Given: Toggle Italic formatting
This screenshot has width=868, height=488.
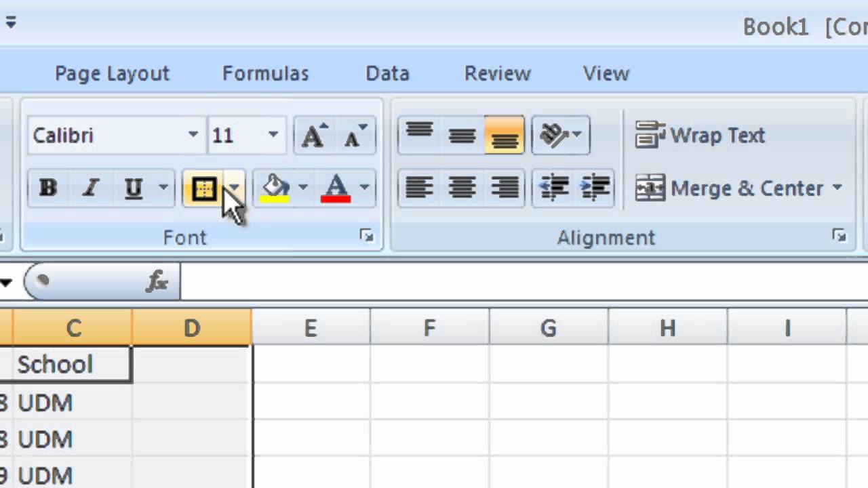Looking at the screenshot, I should click(x=90, y=188).
